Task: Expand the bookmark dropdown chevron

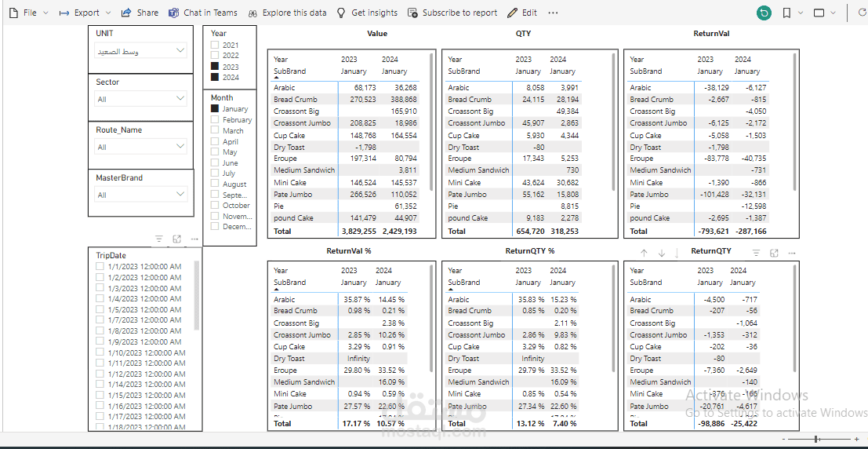Action: click(x=800, y=13)
